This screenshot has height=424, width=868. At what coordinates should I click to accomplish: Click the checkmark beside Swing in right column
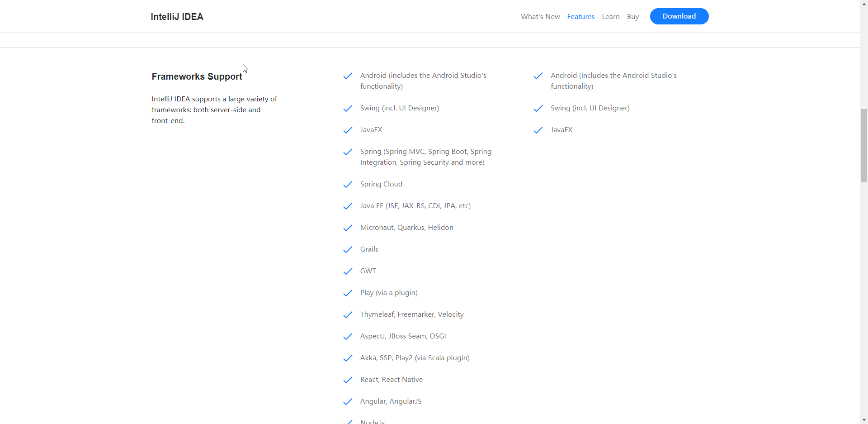click(538, 109)
